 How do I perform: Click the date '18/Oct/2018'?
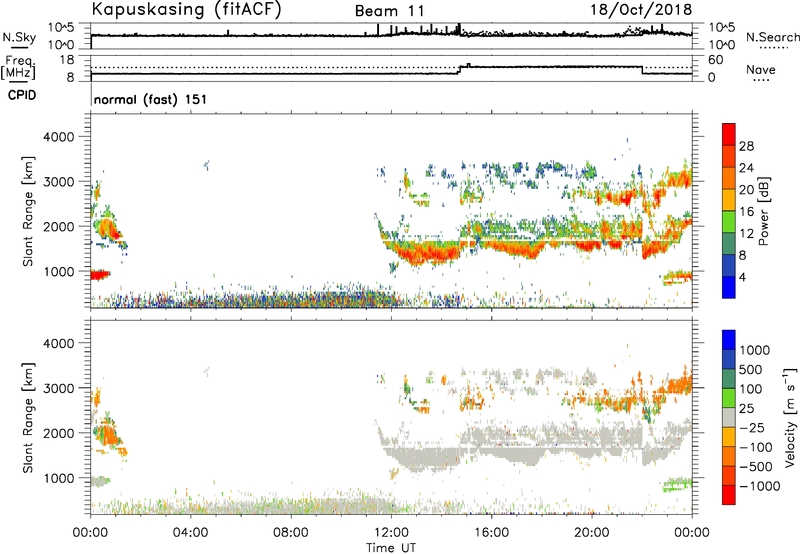point(641,9)
